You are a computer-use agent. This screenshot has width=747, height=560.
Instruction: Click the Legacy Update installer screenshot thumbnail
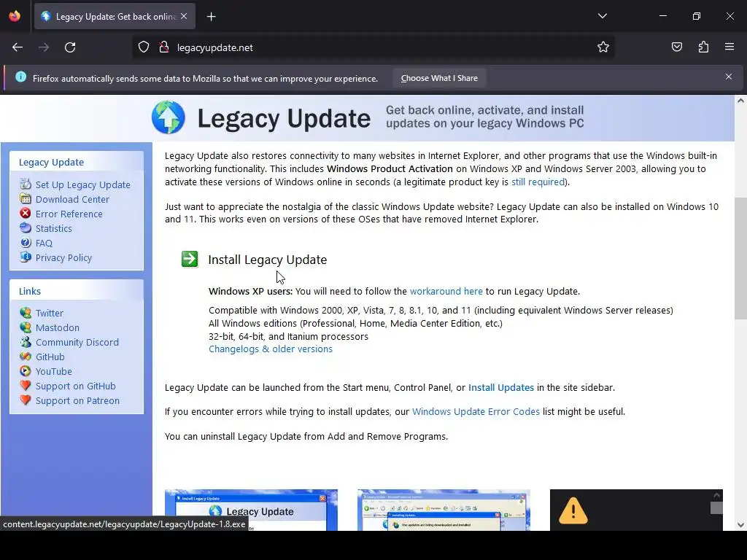251,510
